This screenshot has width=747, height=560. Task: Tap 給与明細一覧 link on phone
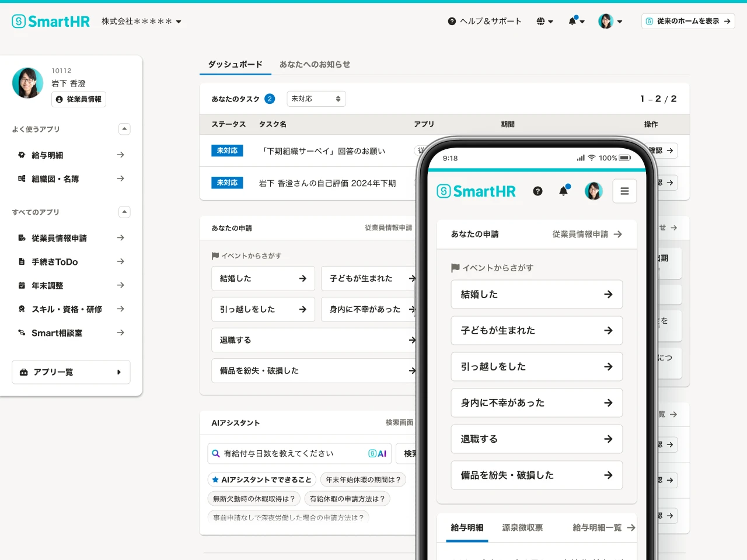point(604,528)
